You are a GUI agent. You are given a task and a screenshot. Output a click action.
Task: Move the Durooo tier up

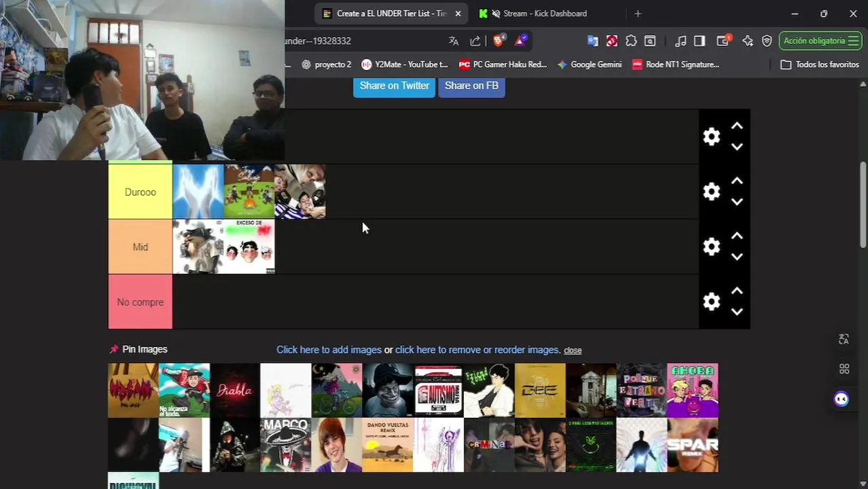737,181
